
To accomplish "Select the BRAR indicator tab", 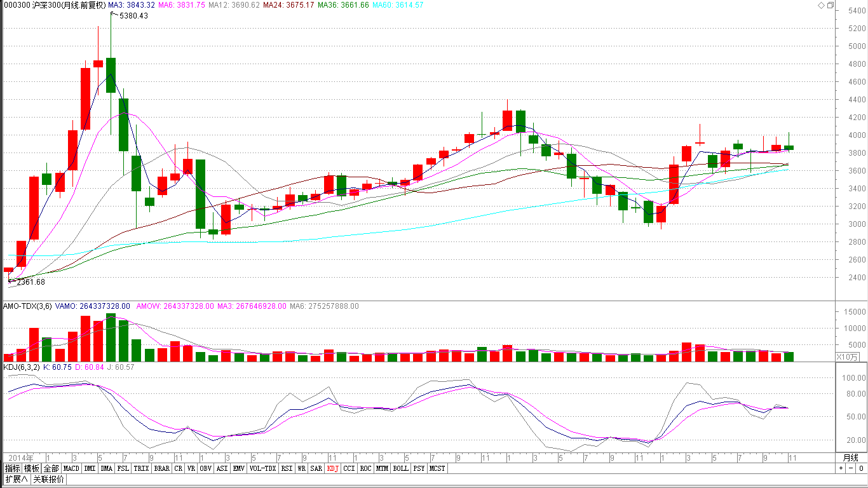I will [x=162, y=468].
